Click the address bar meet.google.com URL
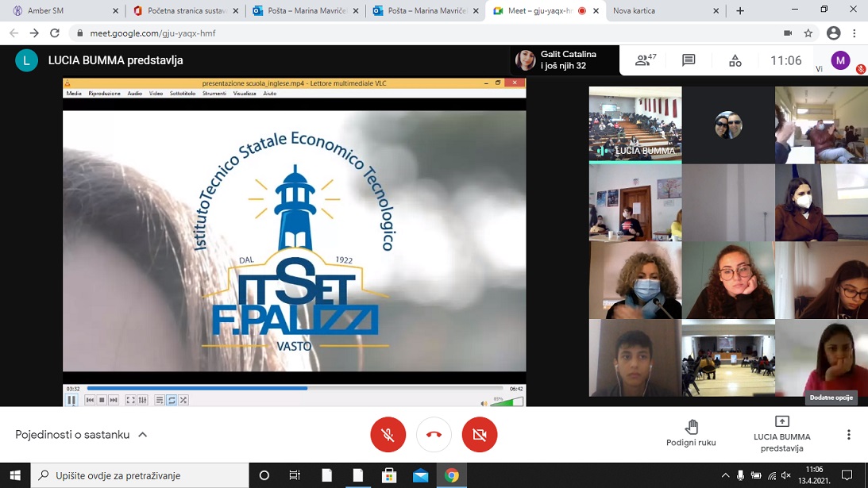 coord(152,33)
